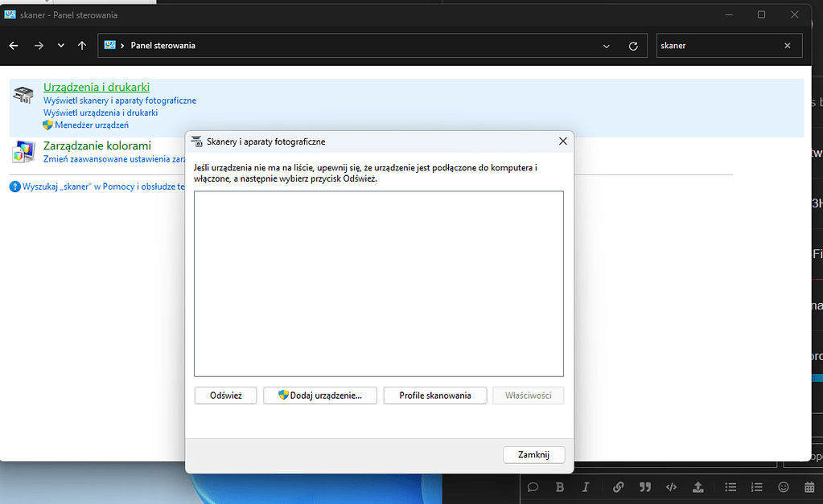823x504 pixels.
Task: Click the upload icon in editor toolbar
Action: [x=697, y=487]
